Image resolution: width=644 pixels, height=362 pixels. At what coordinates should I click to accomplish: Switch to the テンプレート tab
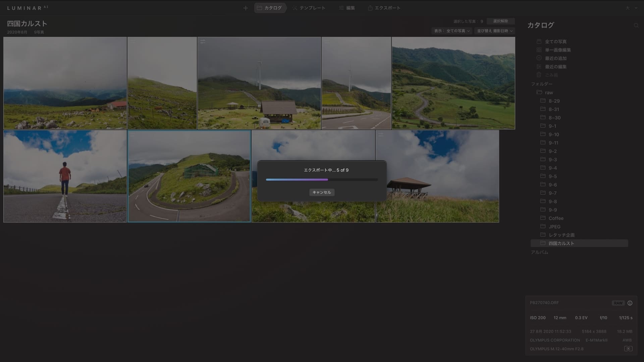pyautogui.click(x=309, y=8)
